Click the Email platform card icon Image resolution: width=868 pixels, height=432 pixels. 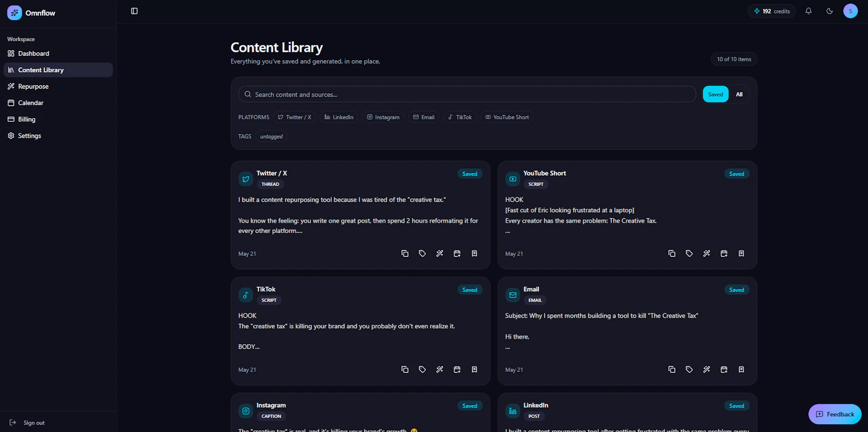513,295
